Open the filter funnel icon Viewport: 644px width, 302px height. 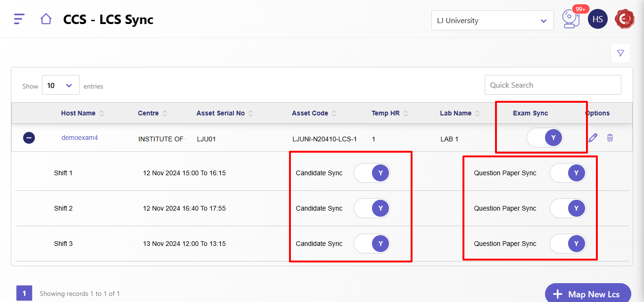click(620, 53)
